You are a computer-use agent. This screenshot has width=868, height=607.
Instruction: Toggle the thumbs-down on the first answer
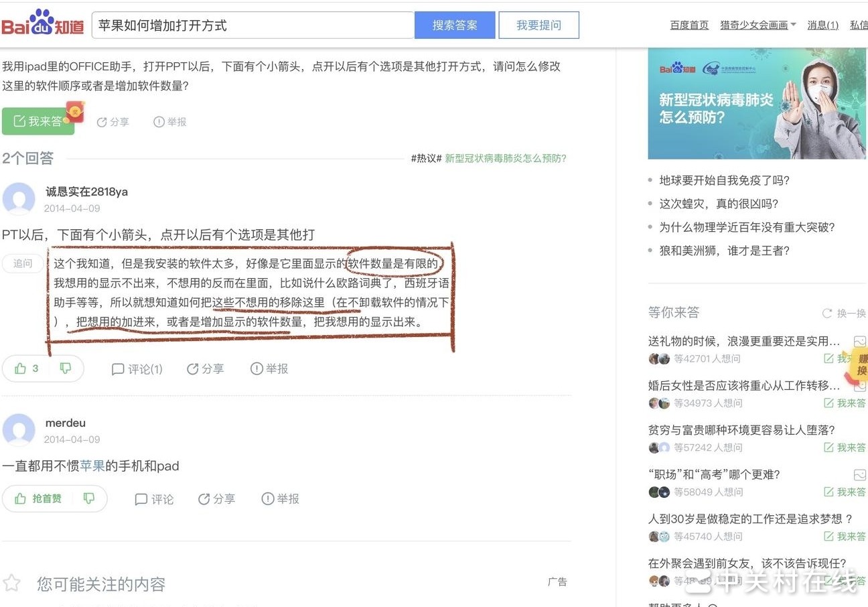pyautogui.click(x=65, y=368)
